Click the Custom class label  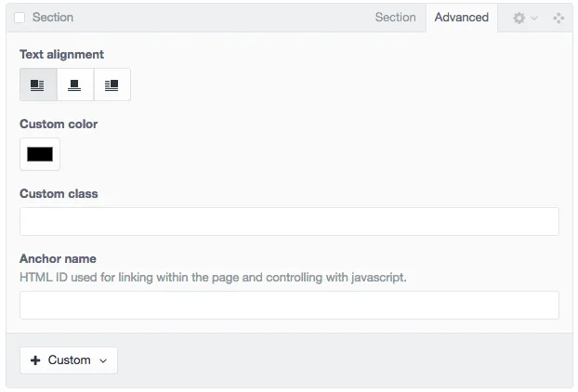(59, 194)
